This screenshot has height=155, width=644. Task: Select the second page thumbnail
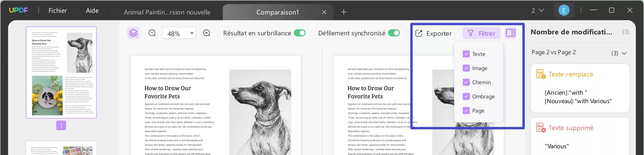point(61,148)
